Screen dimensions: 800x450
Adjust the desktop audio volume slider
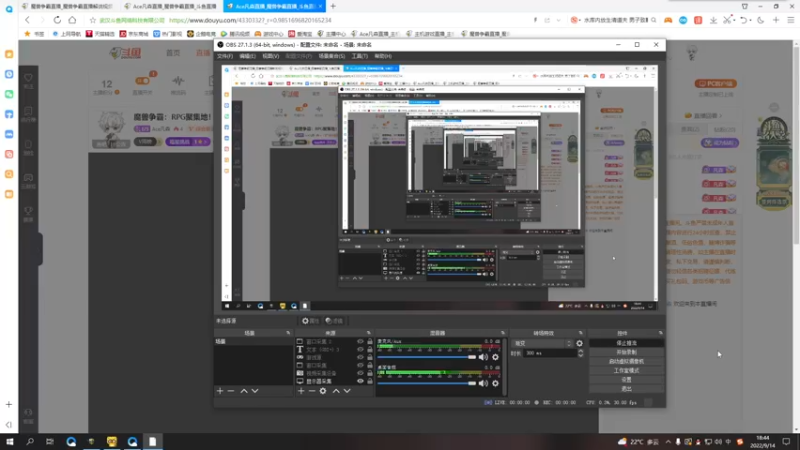[x=427, y=383]
